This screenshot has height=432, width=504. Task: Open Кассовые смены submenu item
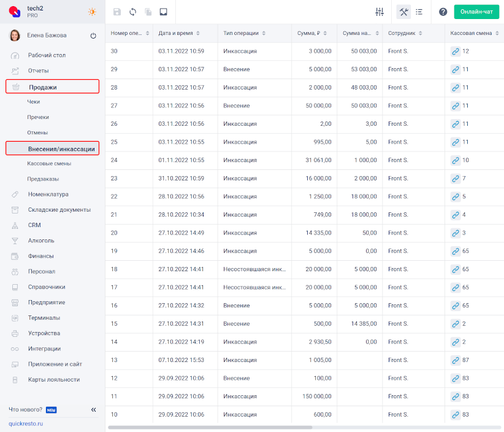tap(49, 163)
